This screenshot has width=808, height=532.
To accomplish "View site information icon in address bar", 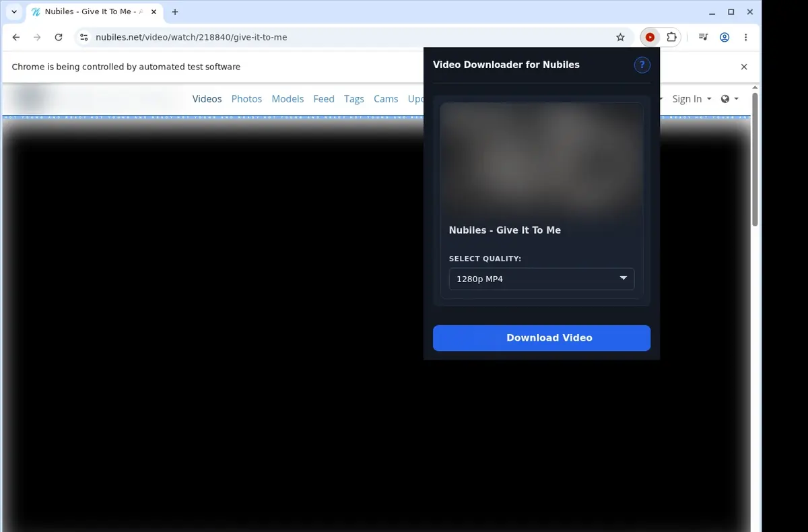I will (83, 38).
